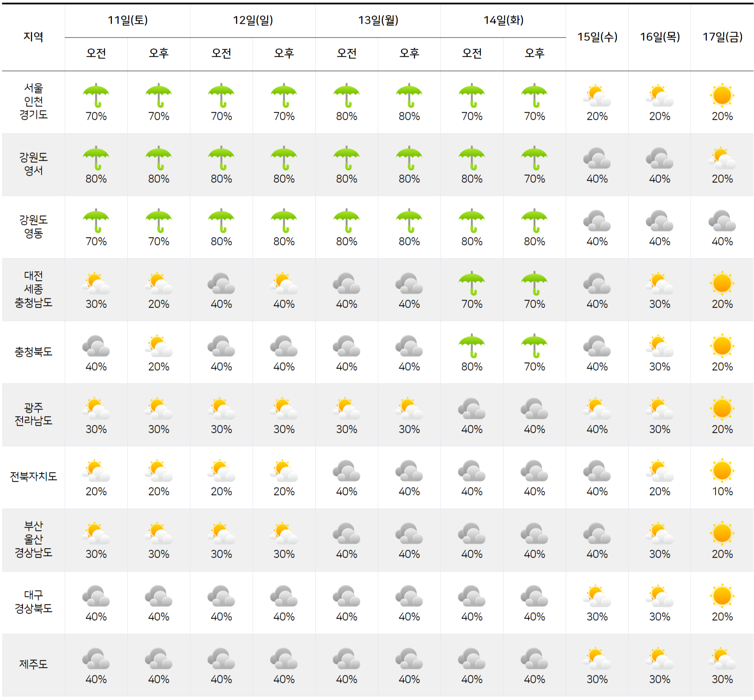The image size is (754, 700).
Task: Click the 전북자치도 region label
Action: [x=33, y=477]
